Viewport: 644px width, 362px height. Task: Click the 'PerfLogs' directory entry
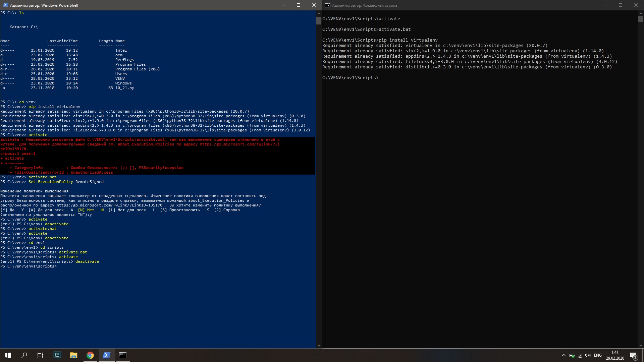tap(124, 60)
